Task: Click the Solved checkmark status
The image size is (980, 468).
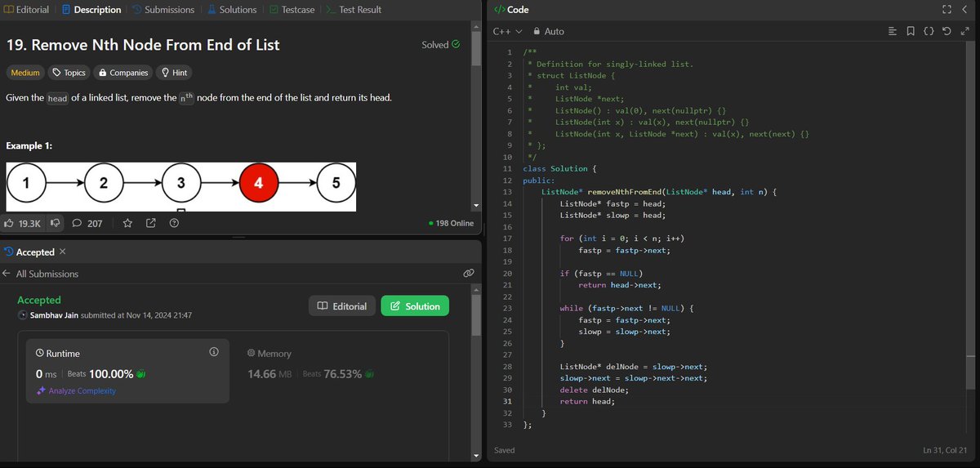Action: point(440,45)
